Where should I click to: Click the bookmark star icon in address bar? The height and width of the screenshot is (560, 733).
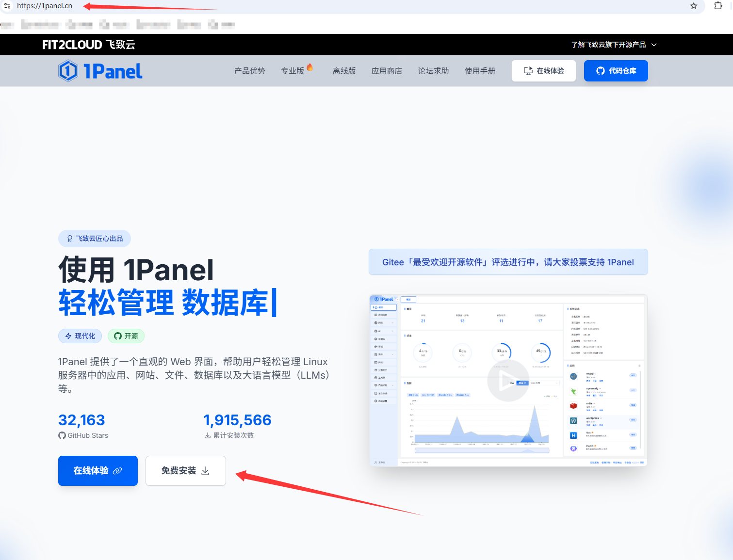click(693, 6)
